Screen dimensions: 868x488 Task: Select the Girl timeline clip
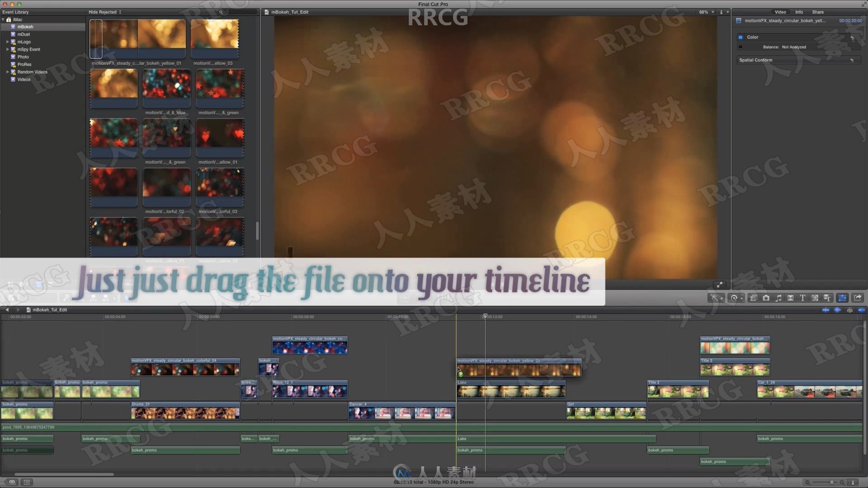606,411
